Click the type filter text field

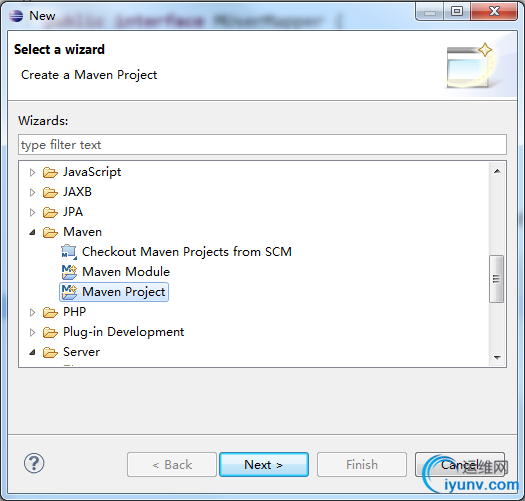[262, 145]
